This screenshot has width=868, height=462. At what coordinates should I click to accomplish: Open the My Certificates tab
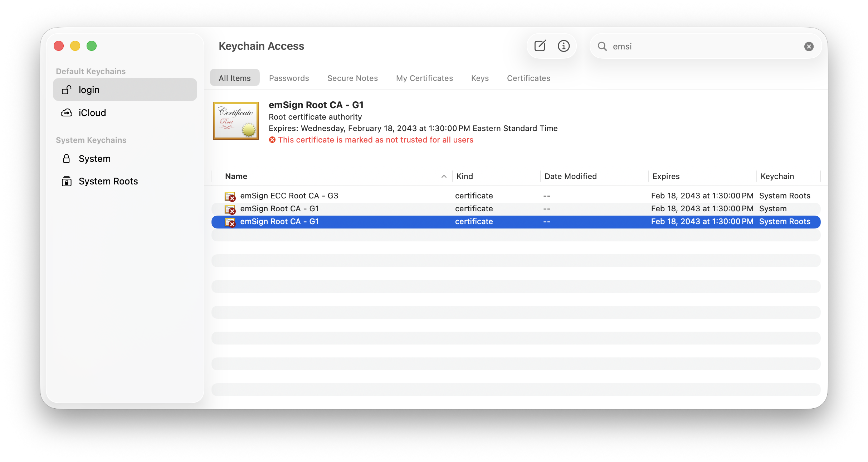coord(425,78)
